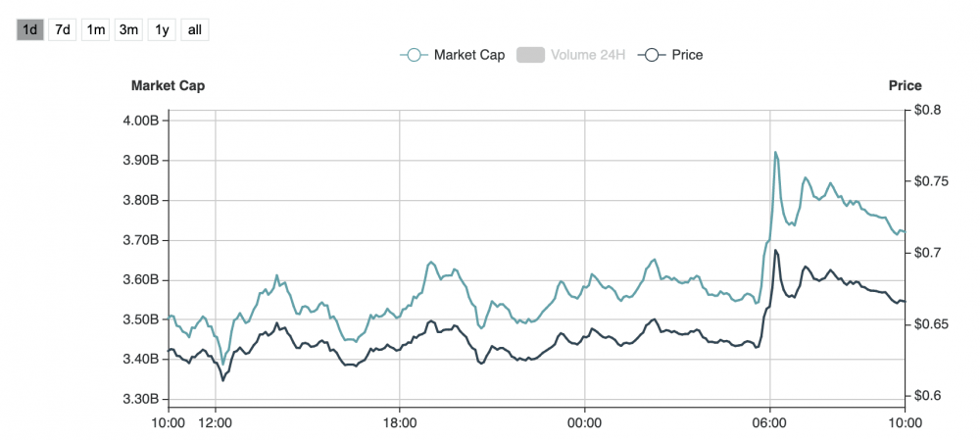Toggle the Price series label
The width and height of the screenshot is (980, 440).
(x=686, y=55)
